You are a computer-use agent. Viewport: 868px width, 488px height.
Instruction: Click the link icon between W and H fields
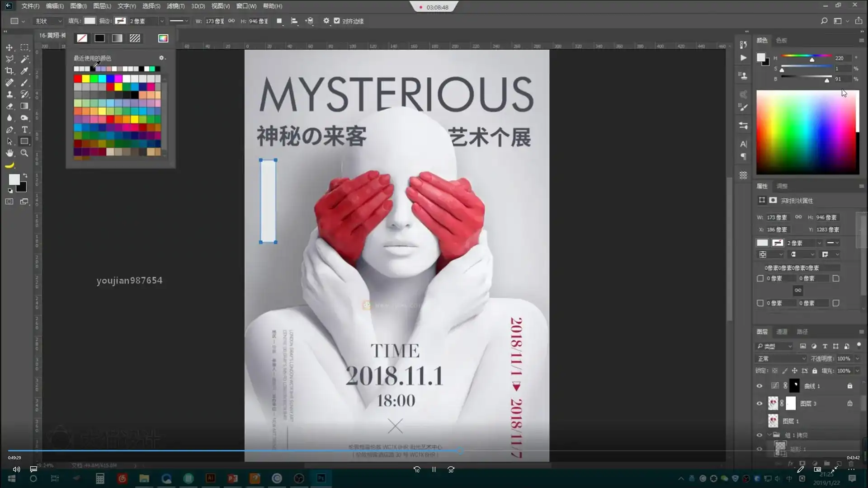click(x=231, y=21)
